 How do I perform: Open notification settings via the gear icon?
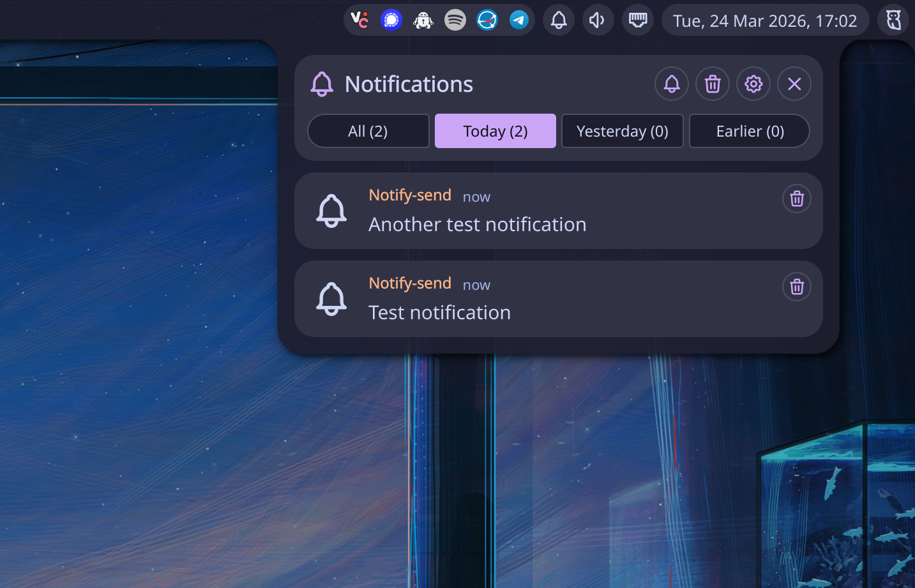(x=753, y=84)
